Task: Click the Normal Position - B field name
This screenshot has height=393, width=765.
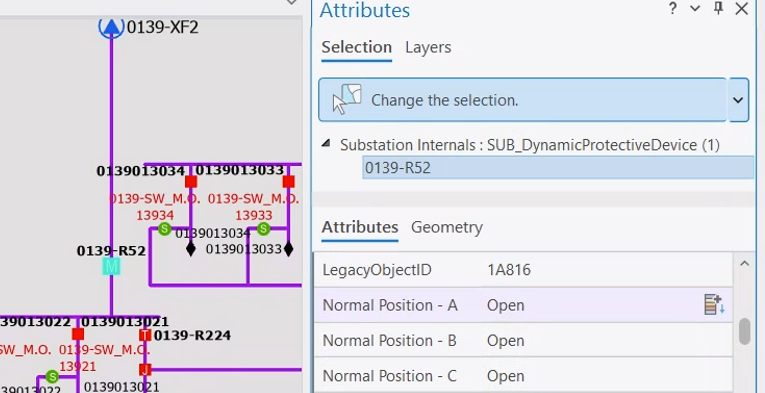Action: [390, 341]
